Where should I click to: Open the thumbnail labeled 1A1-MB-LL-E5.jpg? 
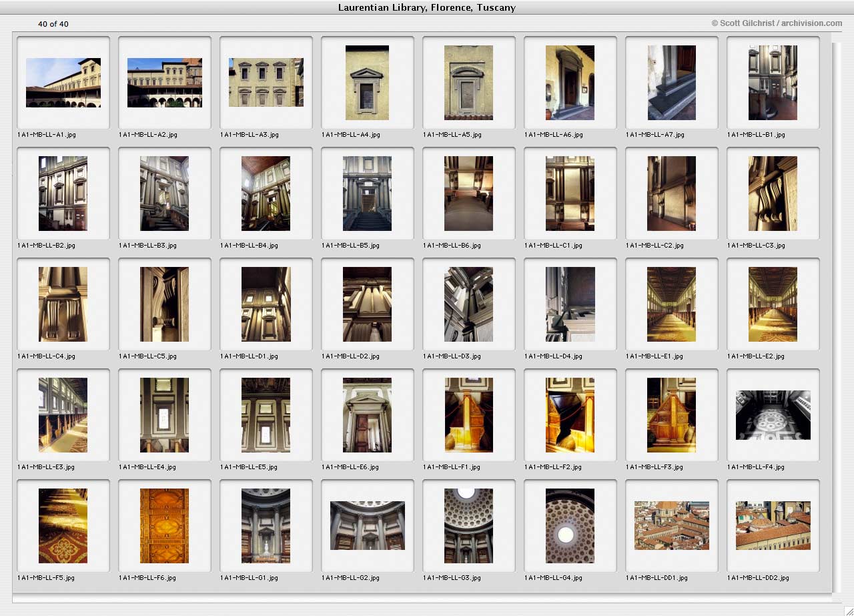click(266, 415)
